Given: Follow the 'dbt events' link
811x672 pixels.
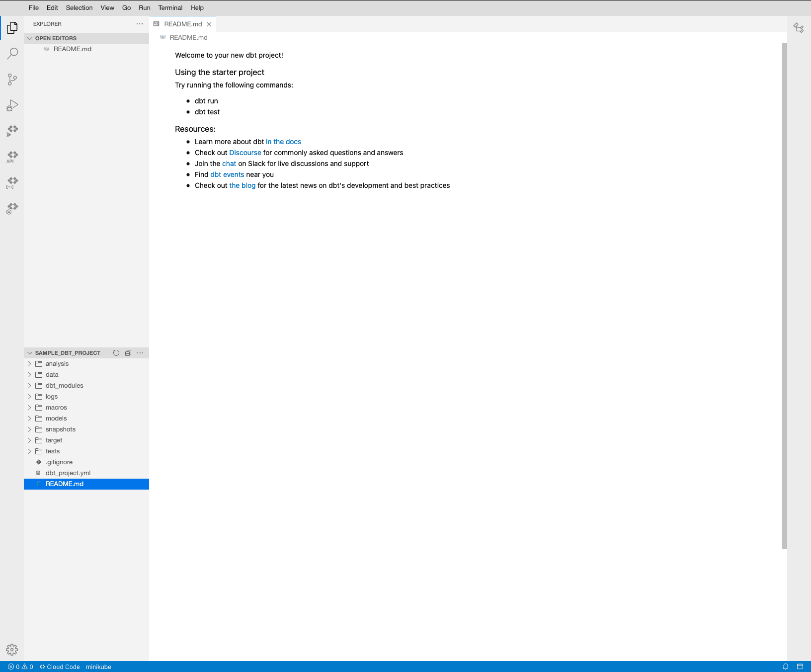Looking at the screenshot, I should pos(227,174).
